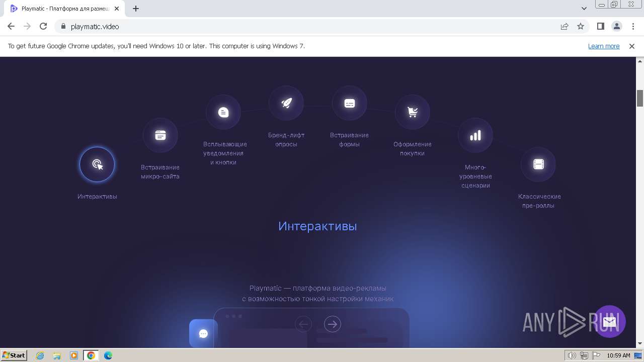Select the Много-уровневые сценарии chart icon
Image resolution: width=644 pixels, height=362 pixels.
475,135
